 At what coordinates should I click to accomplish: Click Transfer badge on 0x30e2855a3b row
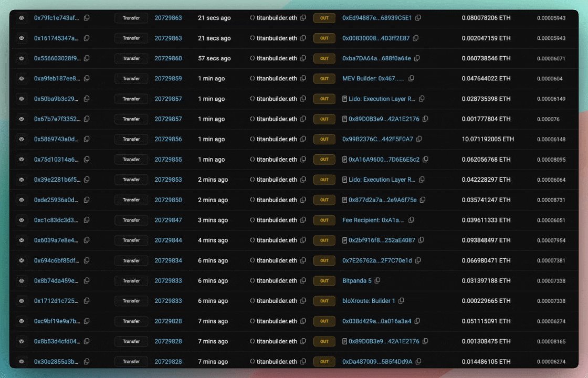(131, 362)
